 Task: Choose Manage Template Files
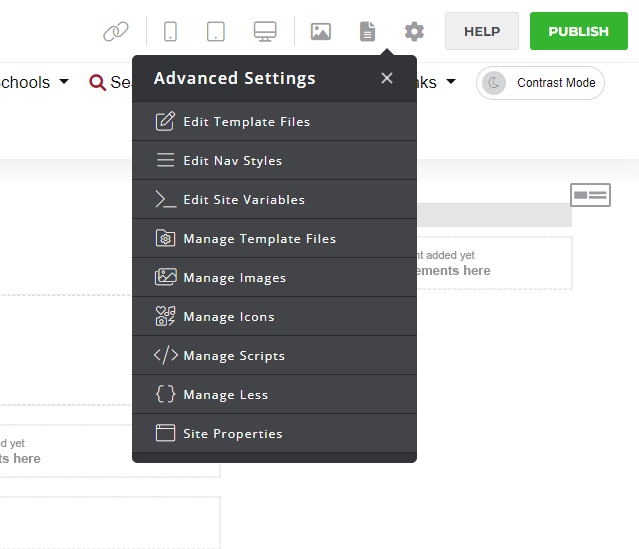[x=259, y=239]
